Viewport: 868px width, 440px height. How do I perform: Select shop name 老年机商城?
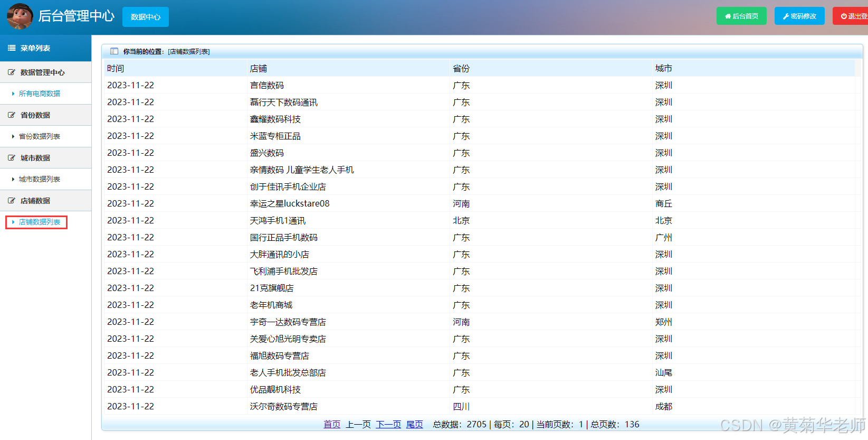click(x=271, y=305)
